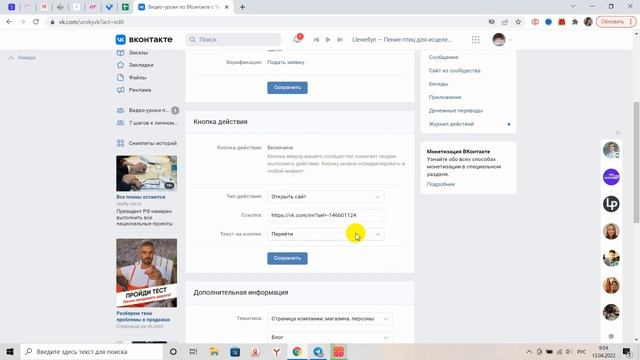Open Yandex browser from taskbar
This screenshot has height=360, width=640.
(276, 351)
